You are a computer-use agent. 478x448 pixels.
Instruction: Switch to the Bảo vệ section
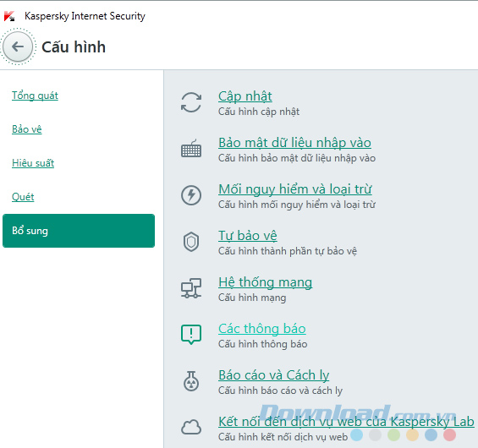(x=27, y=129)
